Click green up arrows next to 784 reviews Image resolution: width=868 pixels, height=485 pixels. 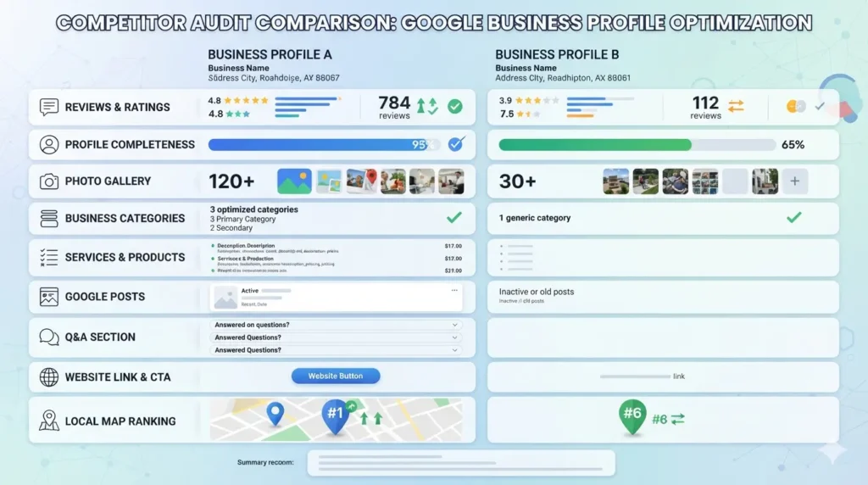tap(427, 106)
